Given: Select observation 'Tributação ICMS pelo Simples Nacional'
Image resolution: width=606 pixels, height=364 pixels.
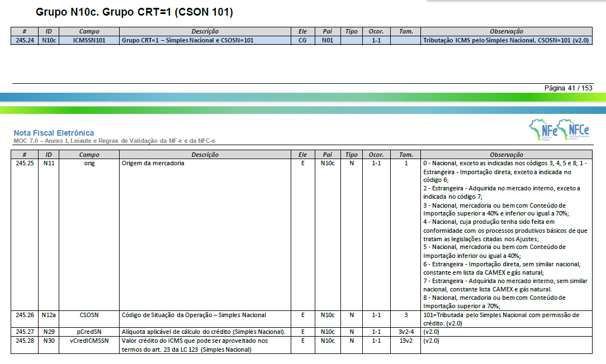Looking at the screenshot, I should tap(479, 40).
